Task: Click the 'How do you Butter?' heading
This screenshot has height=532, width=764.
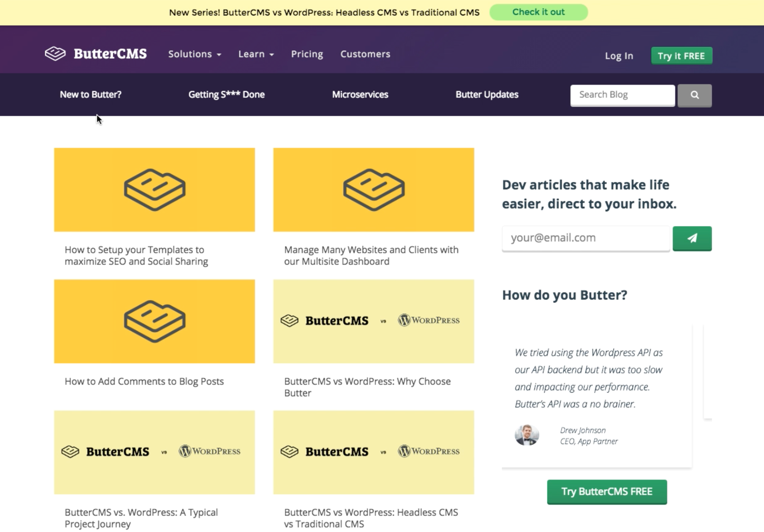Action: [565, 295]
